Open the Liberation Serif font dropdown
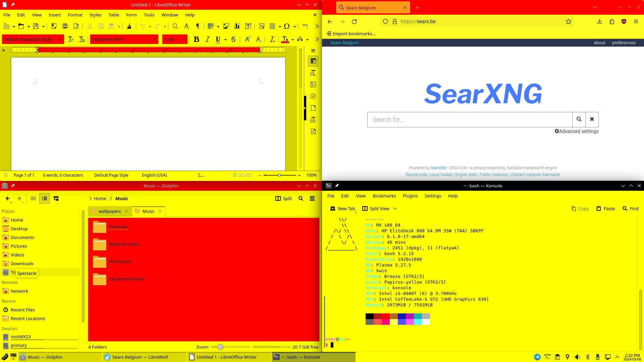This screenshot has width=644, height=362. tap(155, 39)
